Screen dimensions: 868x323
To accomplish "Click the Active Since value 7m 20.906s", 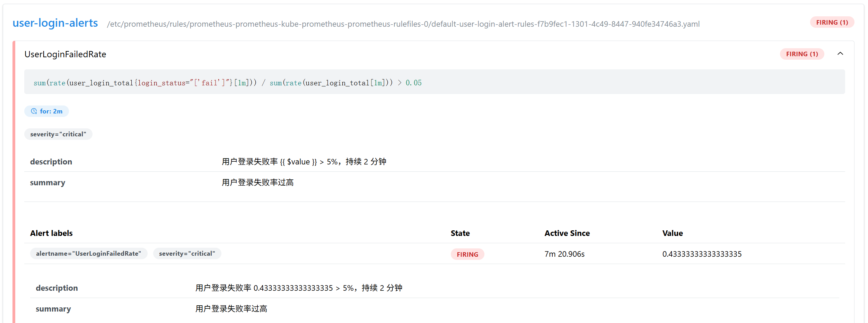I will point(564,254).
